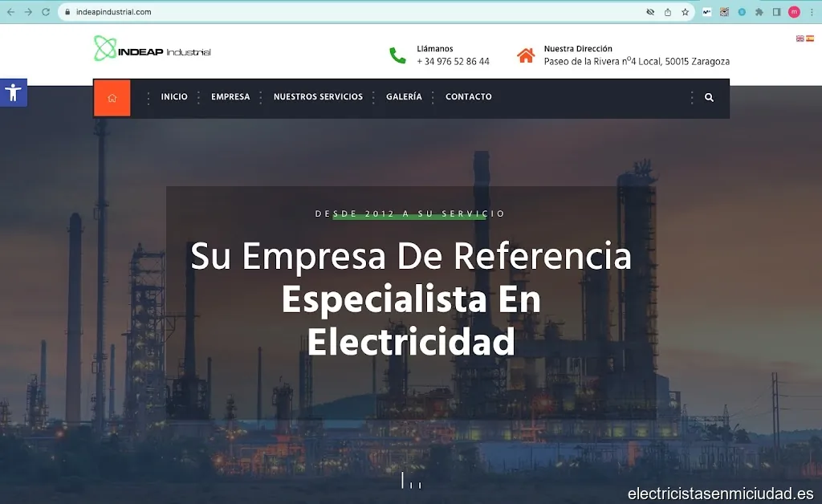Open the blue accessibility tools icon

point(14,92)
